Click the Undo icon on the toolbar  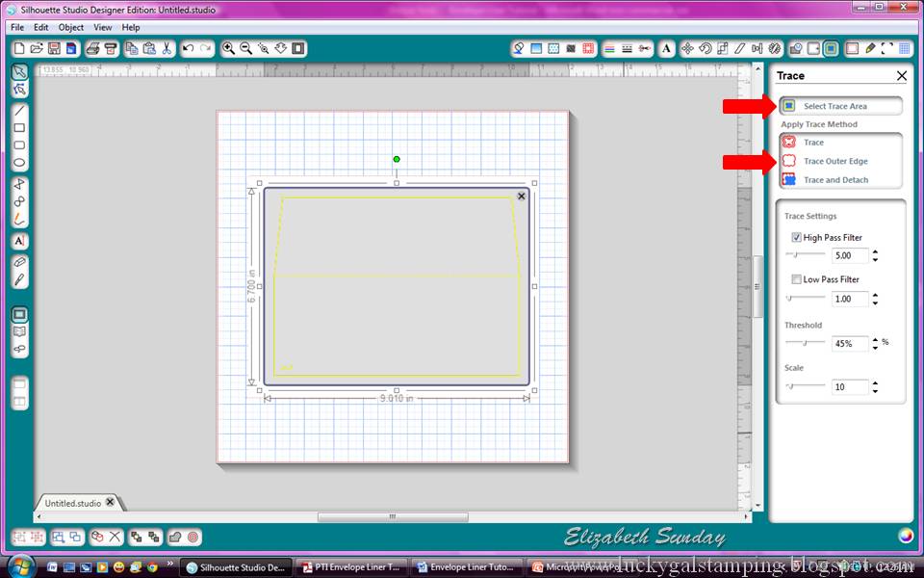(x=189, y=48)
